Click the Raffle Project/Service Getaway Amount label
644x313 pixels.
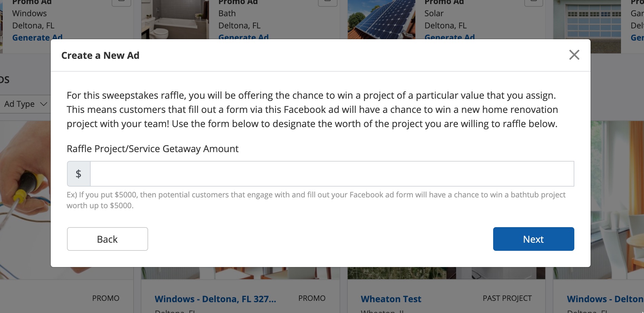tap(153, 149)
